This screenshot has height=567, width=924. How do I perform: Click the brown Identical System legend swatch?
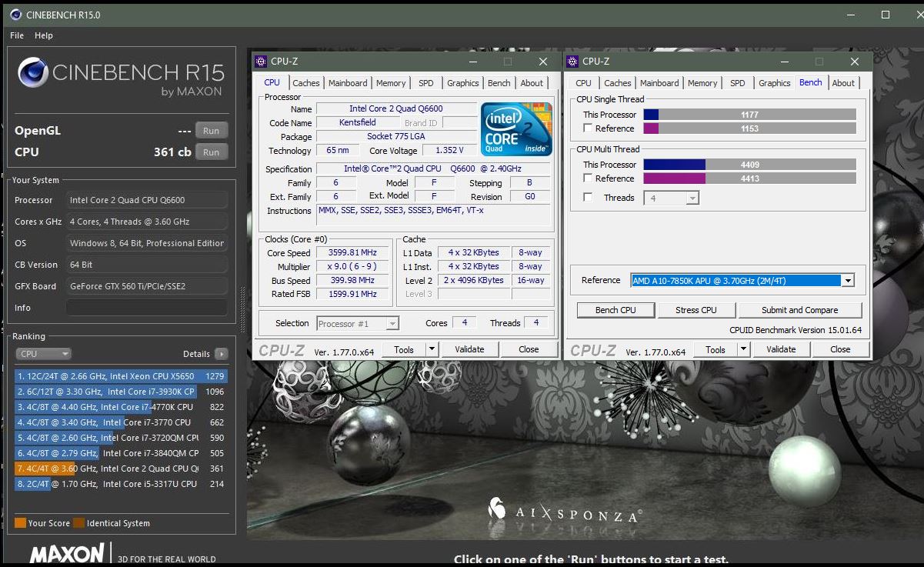point(78,523)
